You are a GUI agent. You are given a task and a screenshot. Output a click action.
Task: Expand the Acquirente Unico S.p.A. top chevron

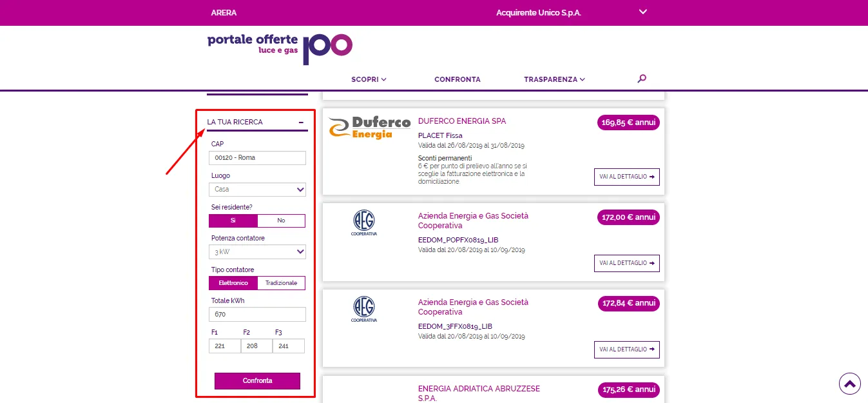[x=642, y=12]
